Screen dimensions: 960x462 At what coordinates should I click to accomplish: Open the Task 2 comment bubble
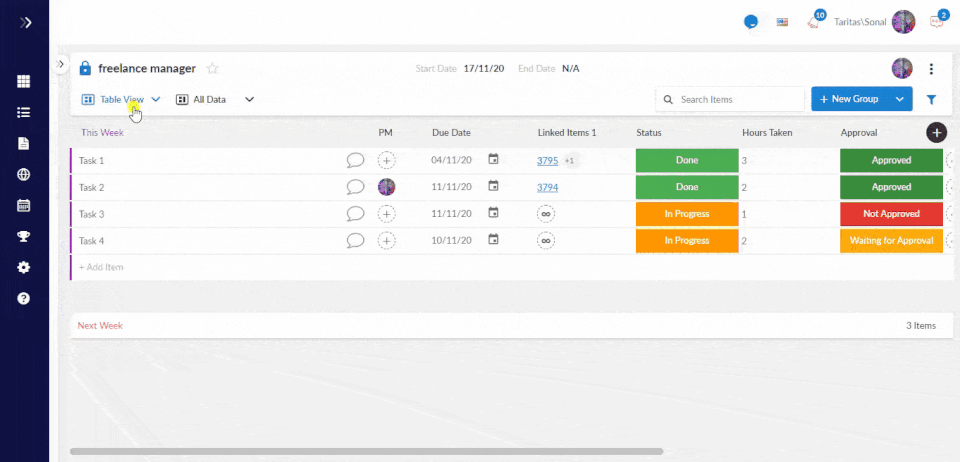[355, 187]
